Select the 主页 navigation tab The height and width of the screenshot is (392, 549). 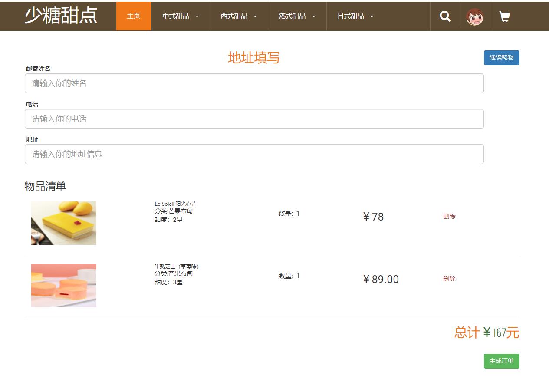tap(133, 16)
